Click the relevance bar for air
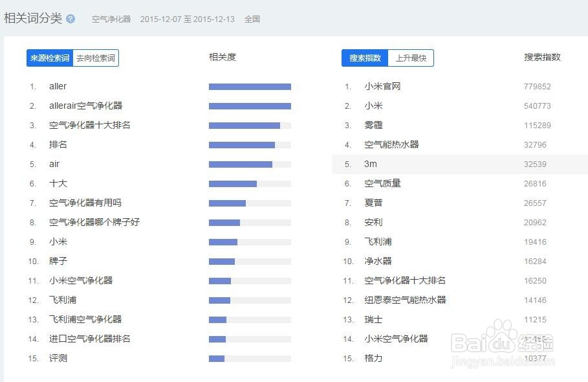Screen dimensions: 588x382 250,164
